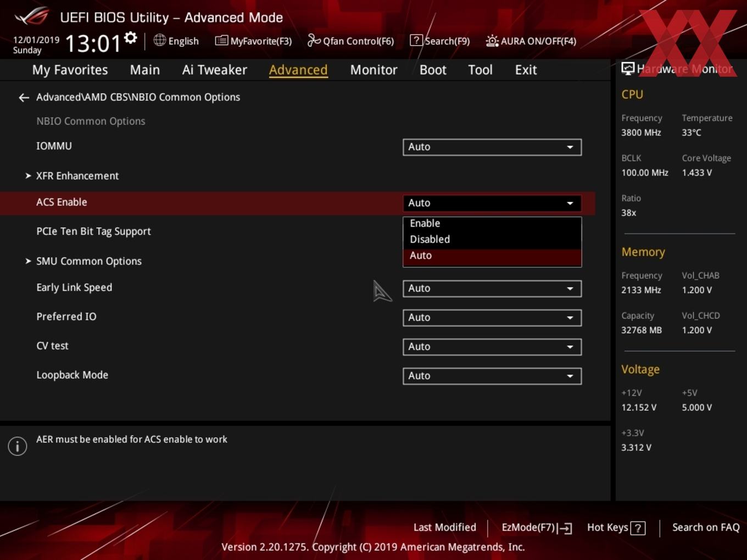Choose Auto in ACS dropdown list
The width and height of the screenshot is (747, 560).
click(x=492, y=256)
